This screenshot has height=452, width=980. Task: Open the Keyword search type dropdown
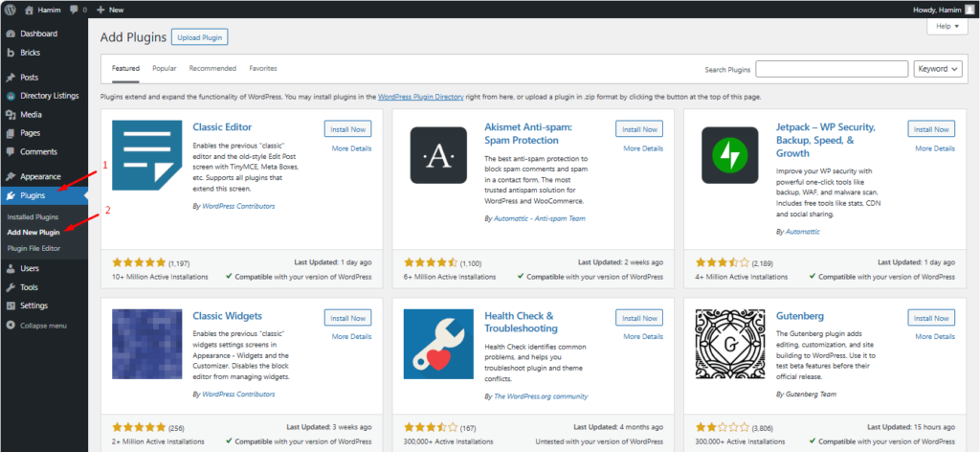[938, 69]
